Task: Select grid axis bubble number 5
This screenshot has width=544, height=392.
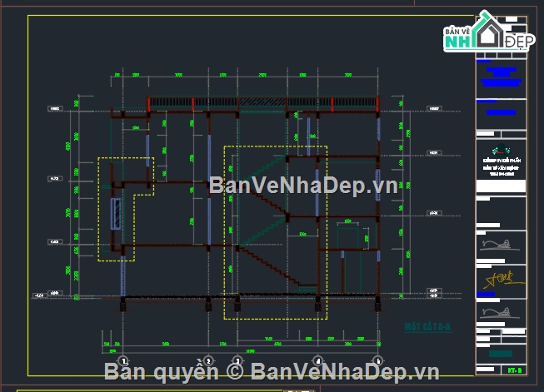Action: tap(378, 360)
